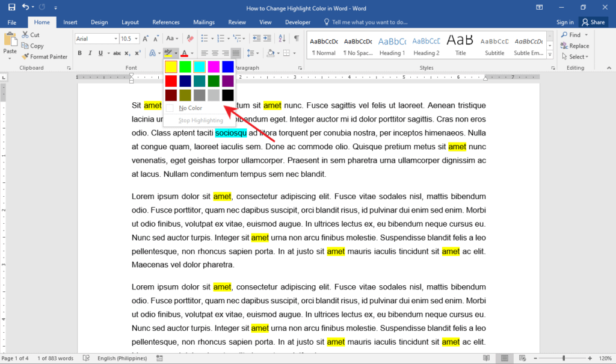Switch to Read Mode view
Image resolution: width=616 pixels, height=364 pixels.
[486, 358]
